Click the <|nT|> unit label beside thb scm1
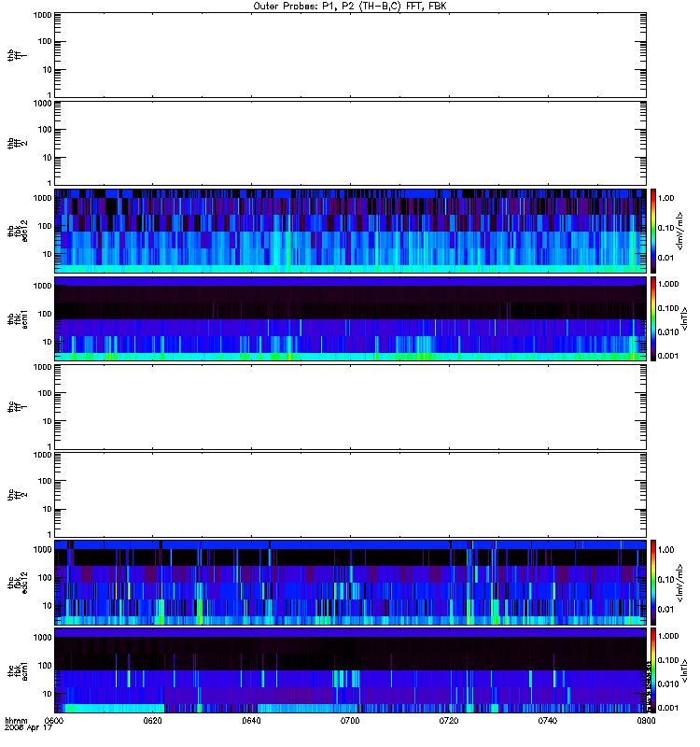Viewport: 700px width, 747px height. pos(684,318)
